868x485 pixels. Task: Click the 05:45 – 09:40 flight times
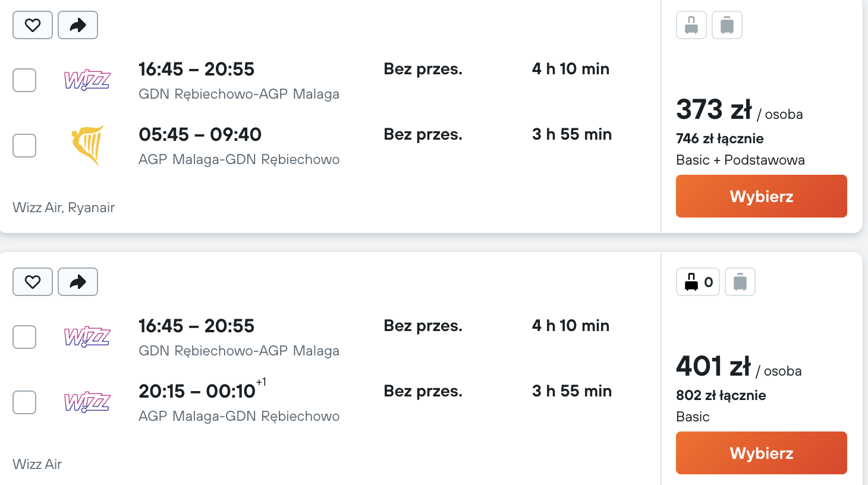200,134
